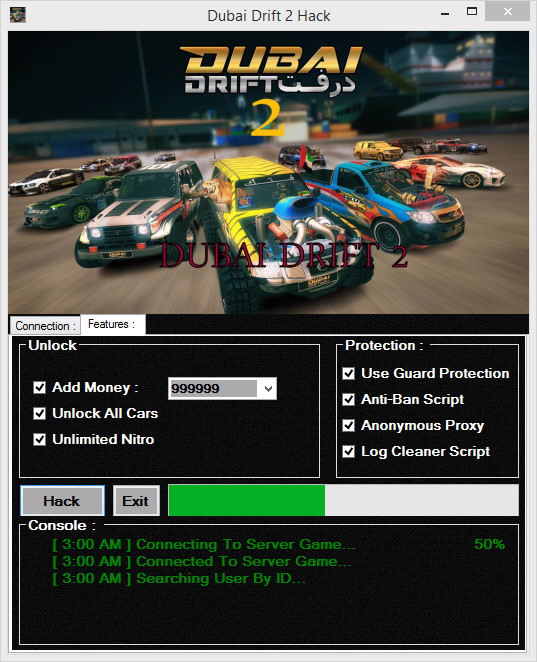The width and height of the screenshot is (537, 662).
Task: Select the Features tab
Action: tap(113, 324)
